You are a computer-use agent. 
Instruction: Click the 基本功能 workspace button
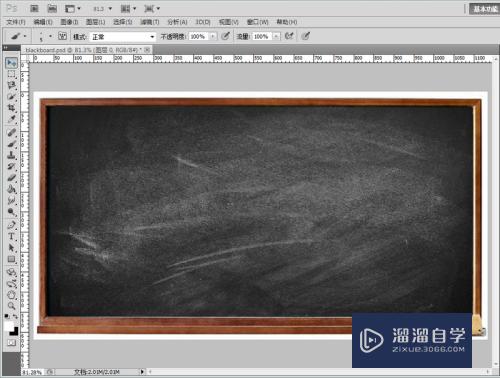(x=484, y=9)
